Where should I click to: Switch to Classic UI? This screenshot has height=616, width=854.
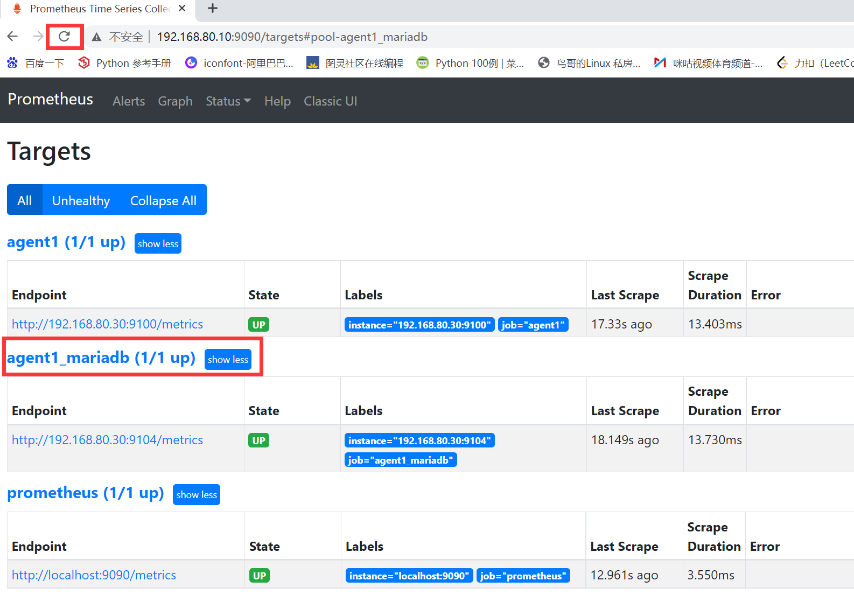330,101
